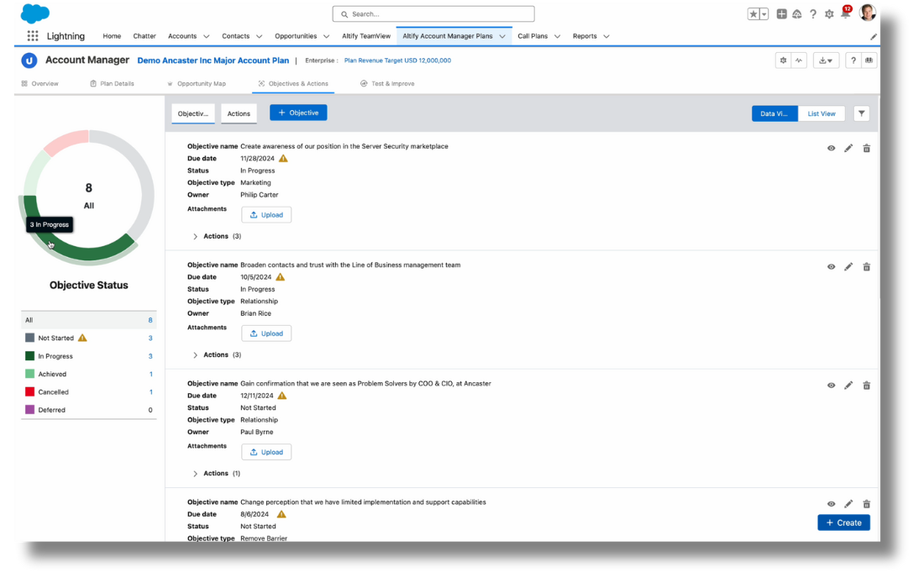Open the Accounts tab dropdown chevron
The width and height of the screenshot is (924, 588).
[207, 36]
